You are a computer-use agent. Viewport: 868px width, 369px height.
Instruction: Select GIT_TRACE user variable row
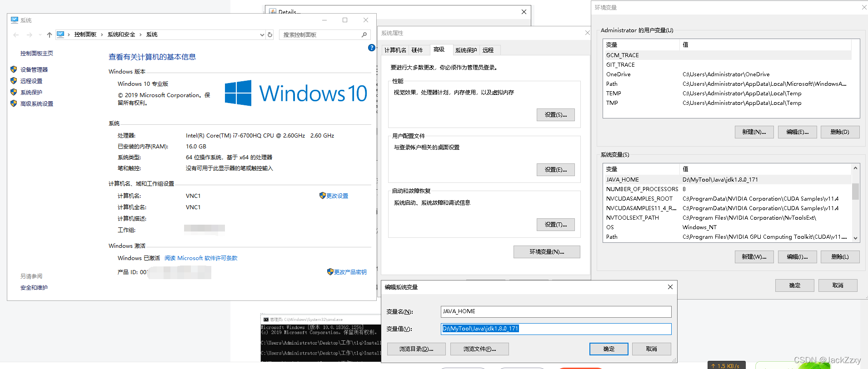pyautogui.click(x=728, y=65)
